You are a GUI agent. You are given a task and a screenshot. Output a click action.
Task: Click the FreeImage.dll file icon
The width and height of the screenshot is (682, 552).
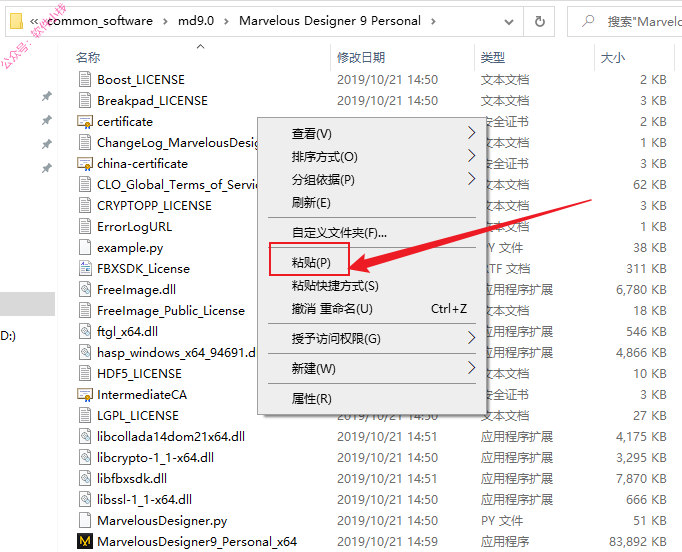tap(85, 289)
